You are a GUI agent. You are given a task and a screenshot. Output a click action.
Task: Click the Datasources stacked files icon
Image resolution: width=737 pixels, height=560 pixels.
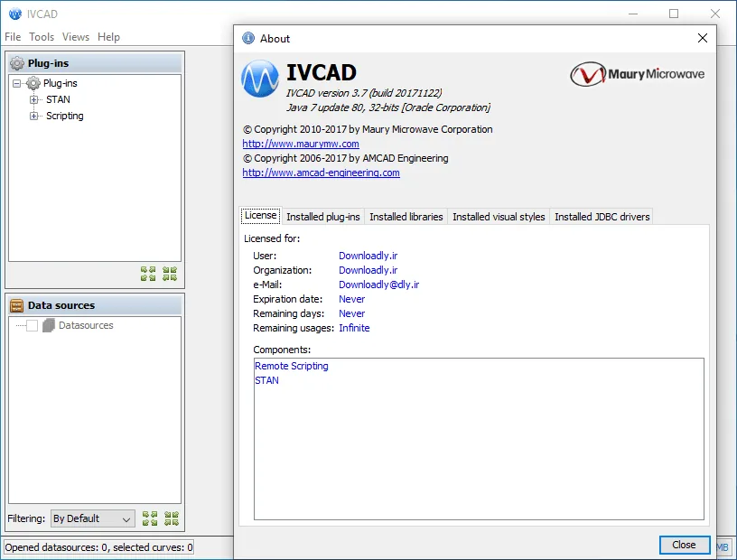49,325
